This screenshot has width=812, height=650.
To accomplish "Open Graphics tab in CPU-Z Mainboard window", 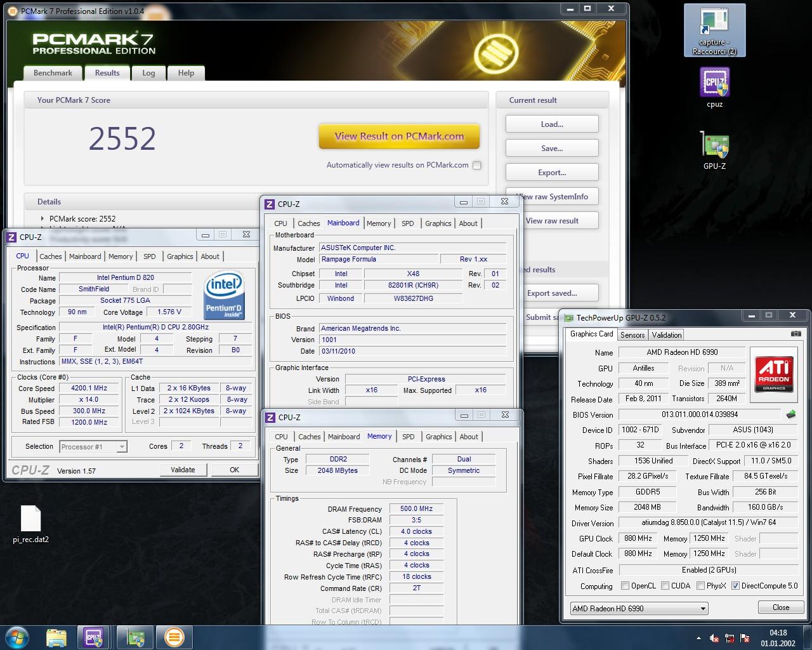I will click(438, 223).
